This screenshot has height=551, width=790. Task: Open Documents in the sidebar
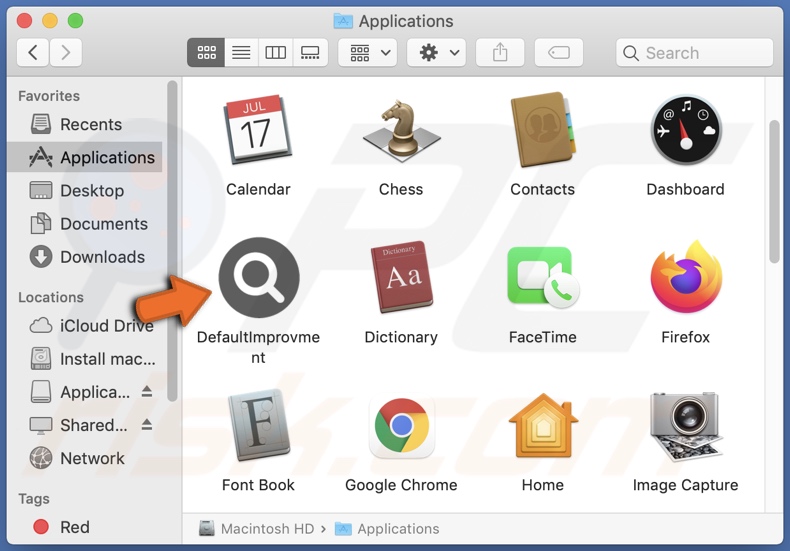coord(85,224)
